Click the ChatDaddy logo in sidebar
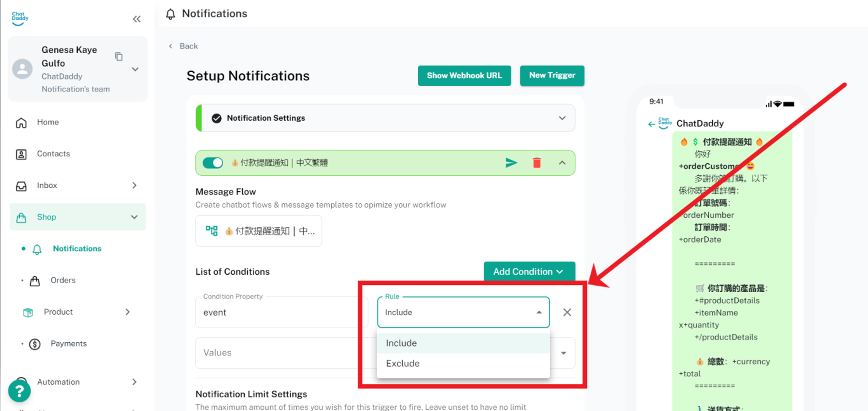Viewport: 868px width, 411px height. [x=20, y=18]
